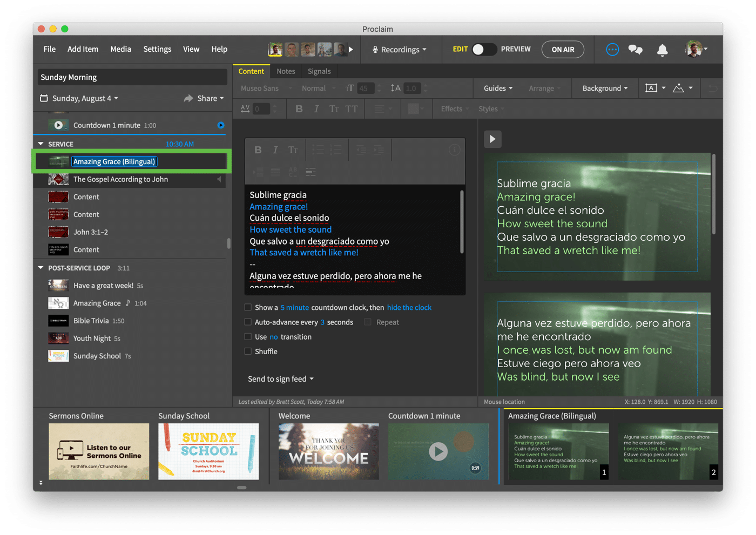The height and width of the screenshot is (535, 756).
Task: Select the Sunday School thumbnail in bottom strip
Action: coord(208,451)
